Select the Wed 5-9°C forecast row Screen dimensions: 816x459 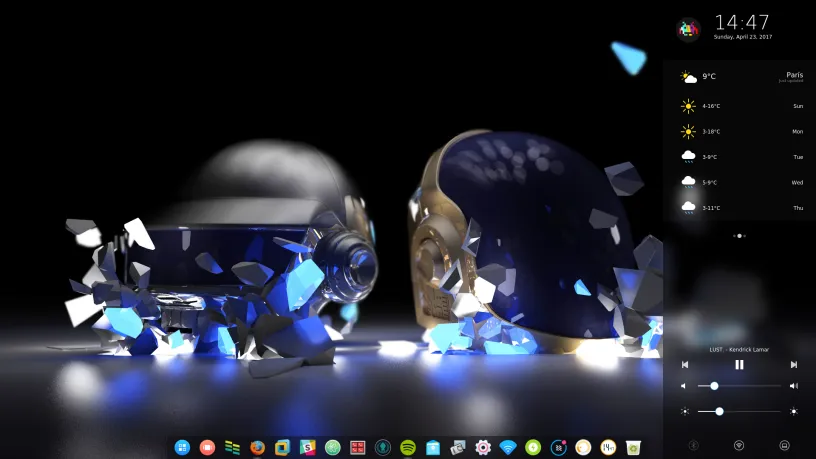click(x=741, y=182)
